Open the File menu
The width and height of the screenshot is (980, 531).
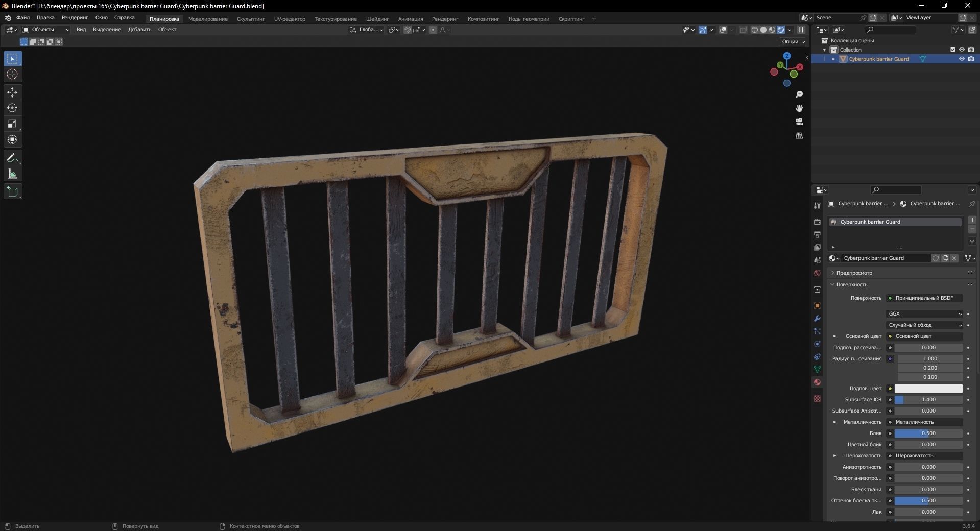click(x=23, y=18)
